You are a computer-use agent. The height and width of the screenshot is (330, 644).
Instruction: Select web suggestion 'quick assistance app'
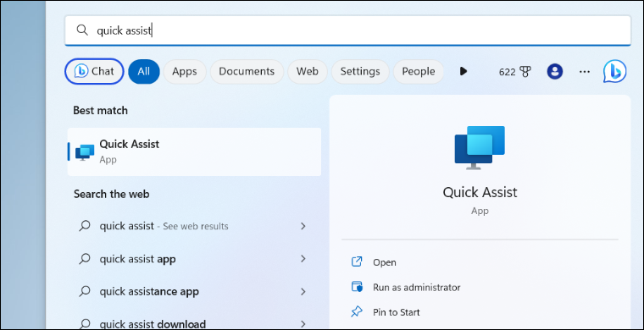tap(193, 291)
